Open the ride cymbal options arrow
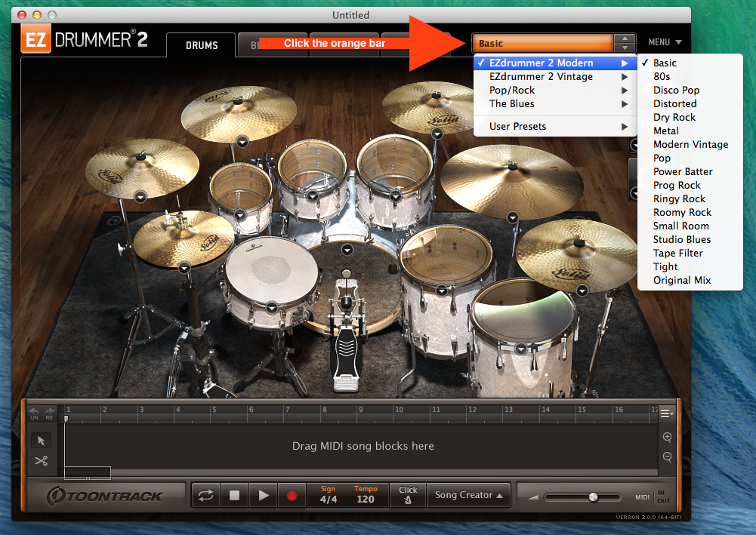Viewport: 756px width, 535px height. tap(513, 217)
